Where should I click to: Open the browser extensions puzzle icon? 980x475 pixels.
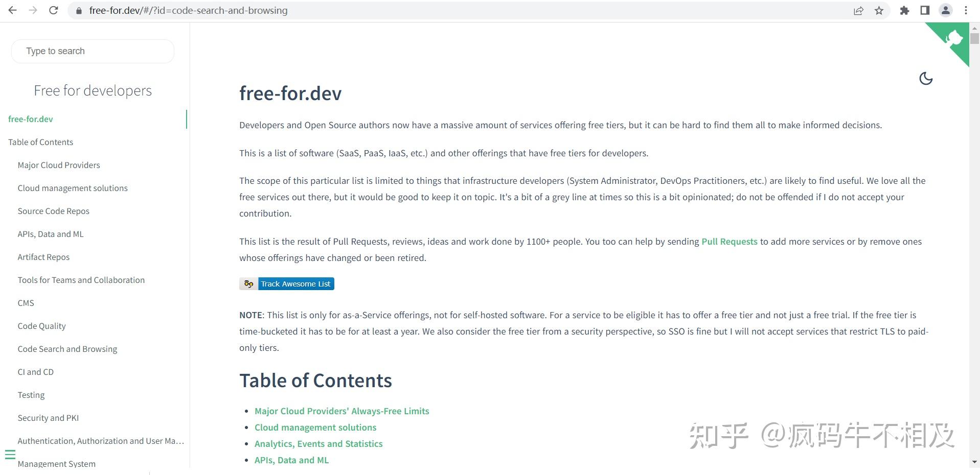click(904, 10)
